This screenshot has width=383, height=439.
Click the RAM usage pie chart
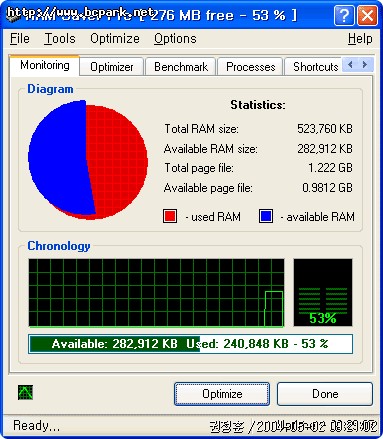coord(88,160)
